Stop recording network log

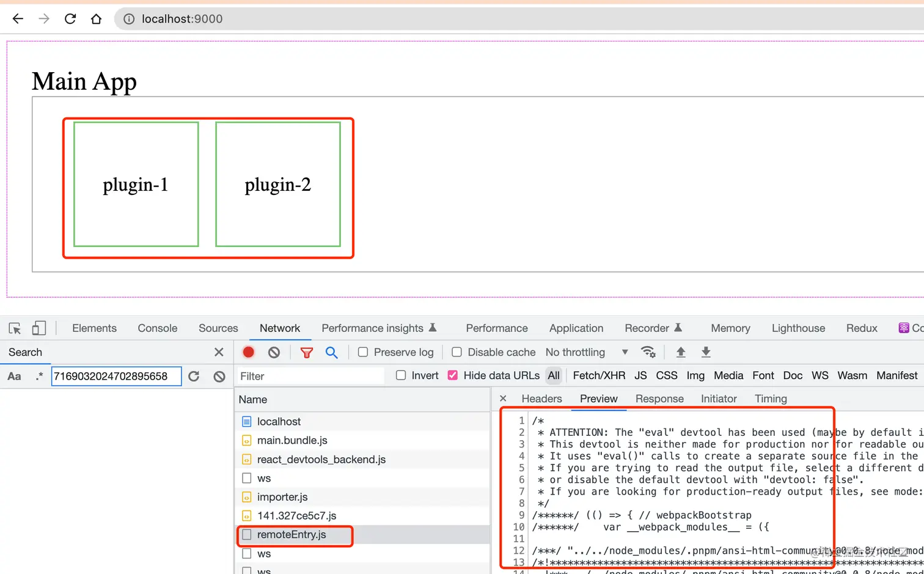pos(248,352)
